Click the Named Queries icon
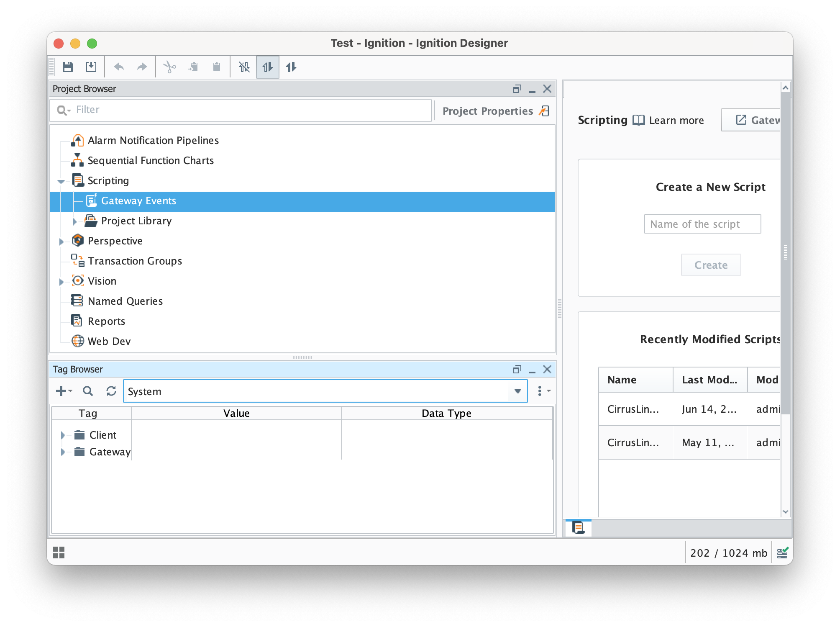Screen dimensions: 840x627 [x=77, y=301]
